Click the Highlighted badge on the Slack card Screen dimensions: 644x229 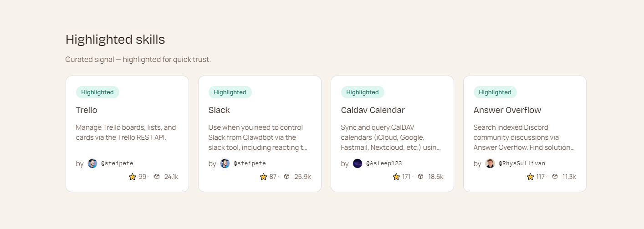point(230,92)
